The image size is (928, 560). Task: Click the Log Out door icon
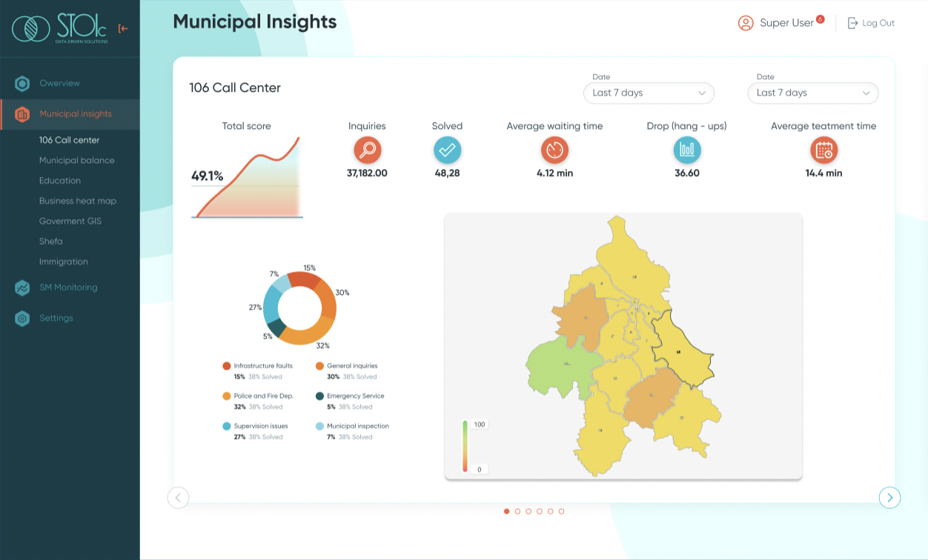click(852, 23)
